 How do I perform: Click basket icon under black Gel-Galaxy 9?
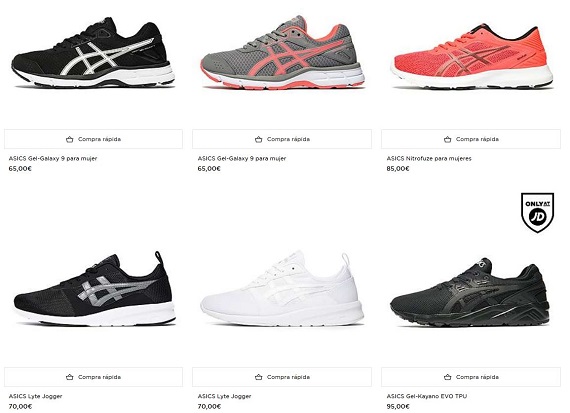[69, 139]
